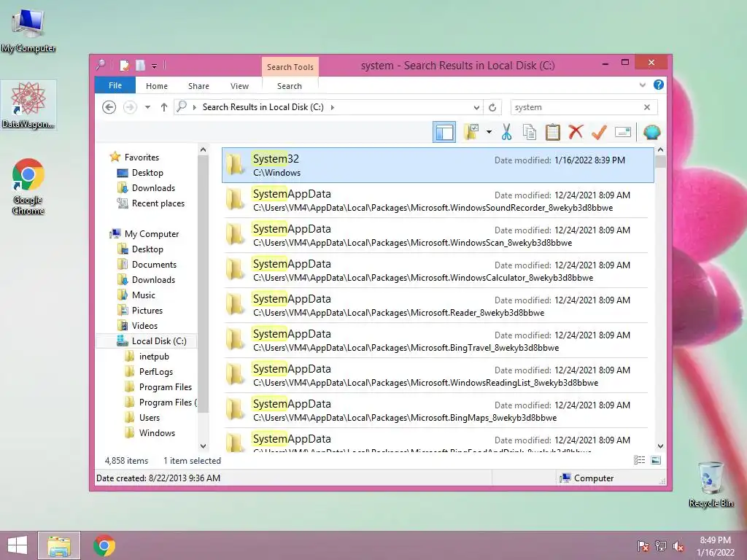Click the magnifier icon in title bar
This screenshot has height=560, width=747.
[x=101, y=65]
